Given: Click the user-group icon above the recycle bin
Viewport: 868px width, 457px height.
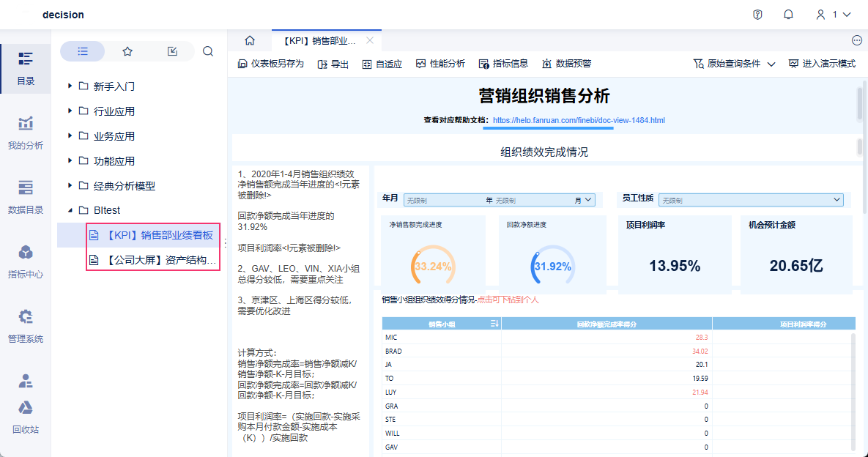Looking at the screenshot, I should click(x=26, y=381).
